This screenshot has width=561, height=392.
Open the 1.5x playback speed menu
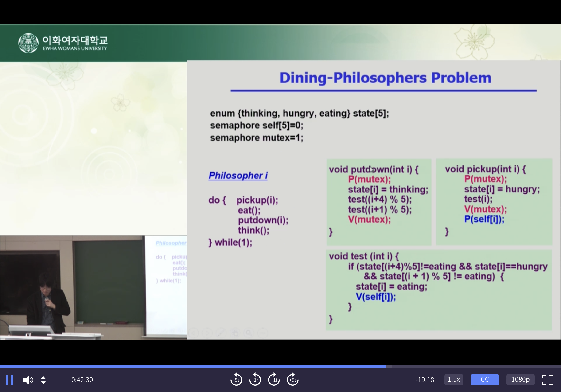[x=453, y=380]
